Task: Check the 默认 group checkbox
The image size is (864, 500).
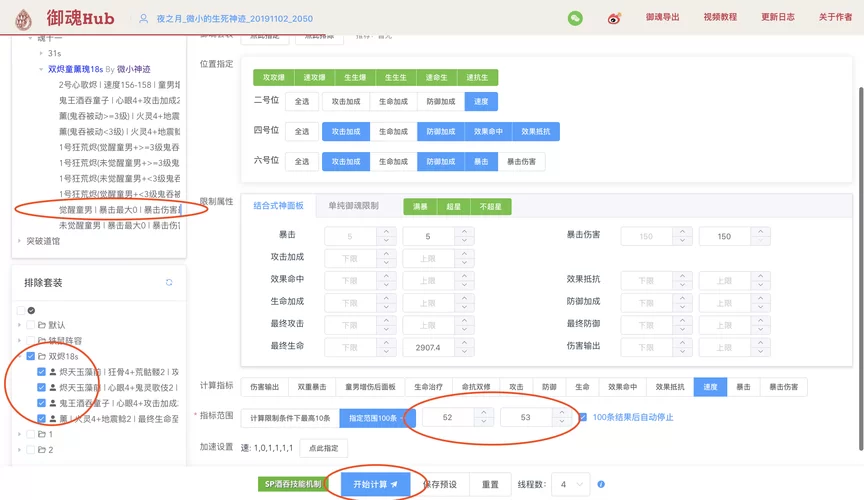Action: click(x=30, y=325)
